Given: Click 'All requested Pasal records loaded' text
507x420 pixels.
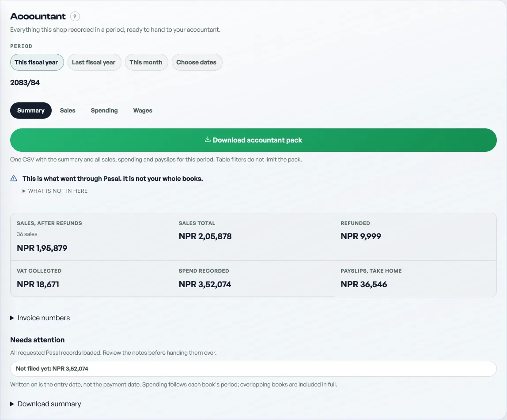Looking at the screenshot, I should [113, 353].
